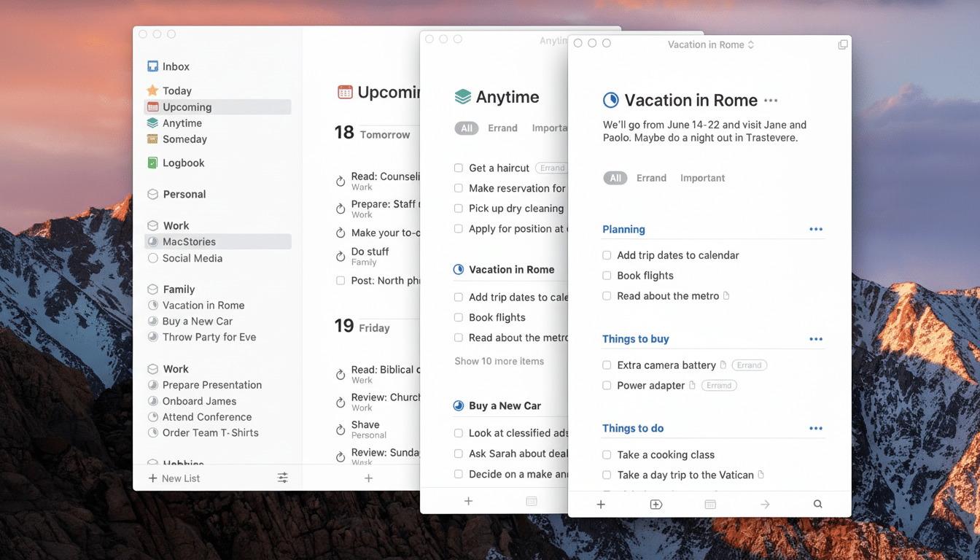
Task: Check off the Book flights task
Action: (607, 276)
